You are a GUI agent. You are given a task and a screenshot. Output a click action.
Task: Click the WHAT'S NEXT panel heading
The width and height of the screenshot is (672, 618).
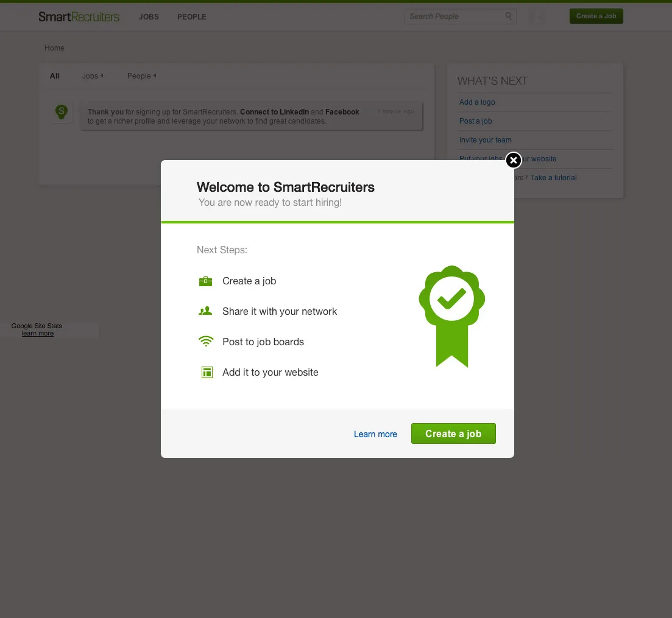492,80
